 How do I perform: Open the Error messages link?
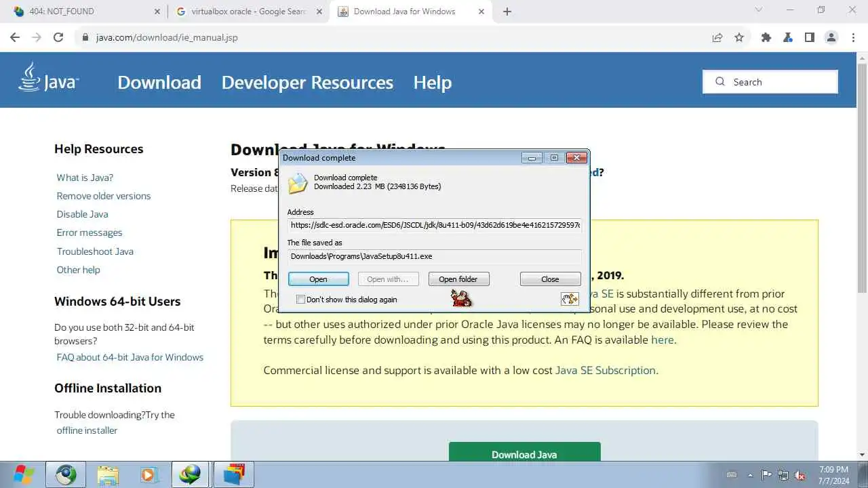point(90,232)
